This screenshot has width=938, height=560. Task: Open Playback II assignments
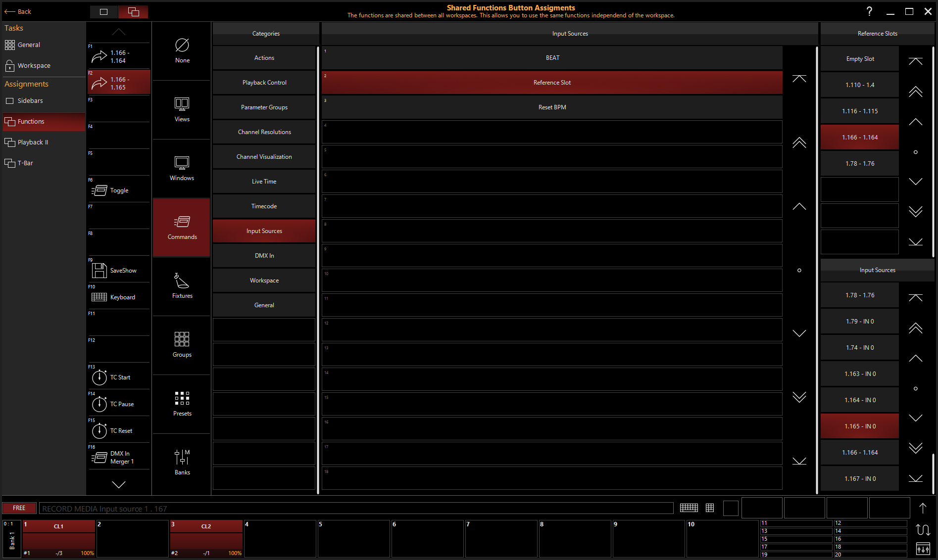click(x=44, y=142)
